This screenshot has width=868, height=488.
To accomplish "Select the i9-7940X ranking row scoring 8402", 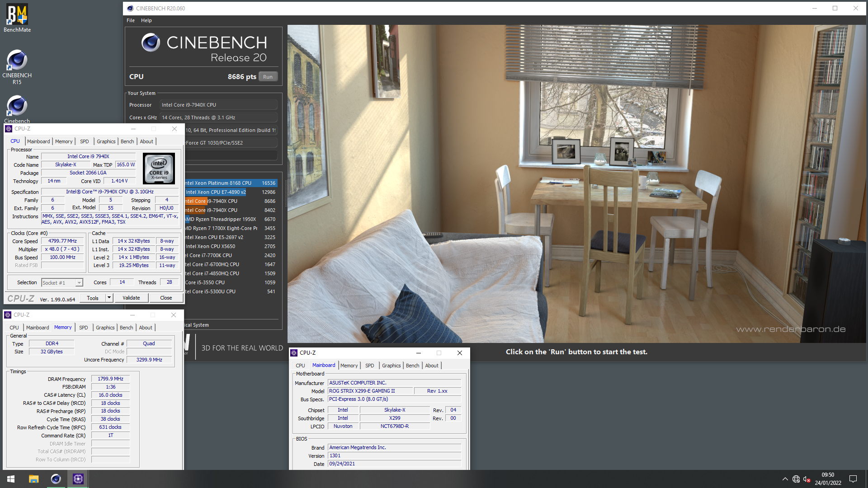I will (x=231, y=210).
